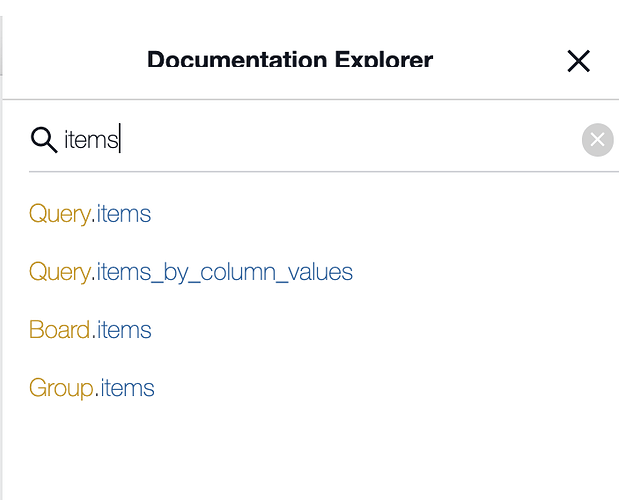The width and height of the screenshot is (619, 500).
Task: Open the items_by_column_values field link
Action: [x=224, y=272]
